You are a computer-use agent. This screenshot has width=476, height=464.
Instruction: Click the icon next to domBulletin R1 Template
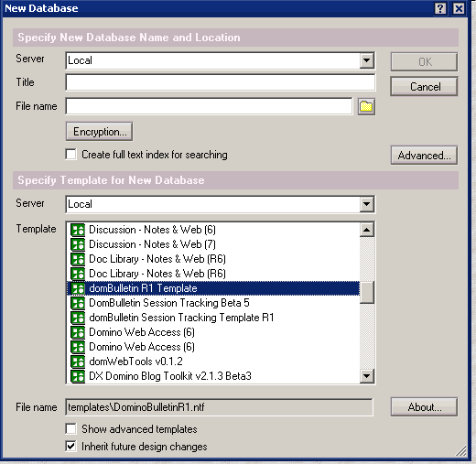point(78,288)
